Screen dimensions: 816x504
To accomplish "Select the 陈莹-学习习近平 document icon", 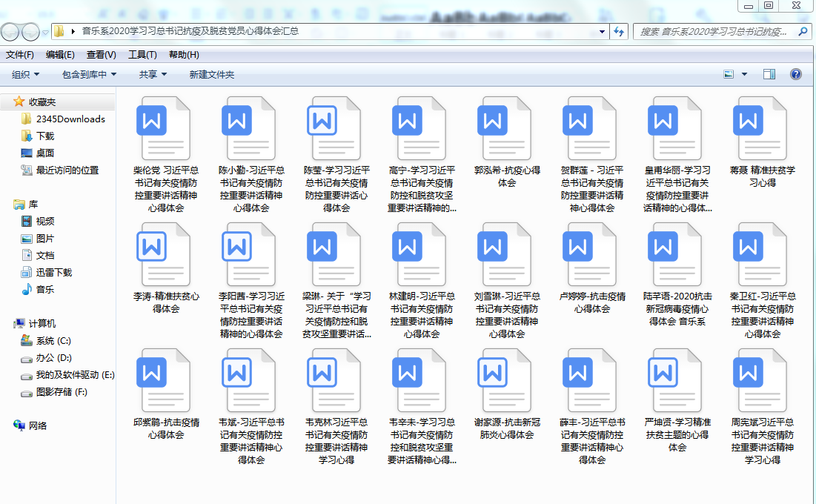I will 334,128.
